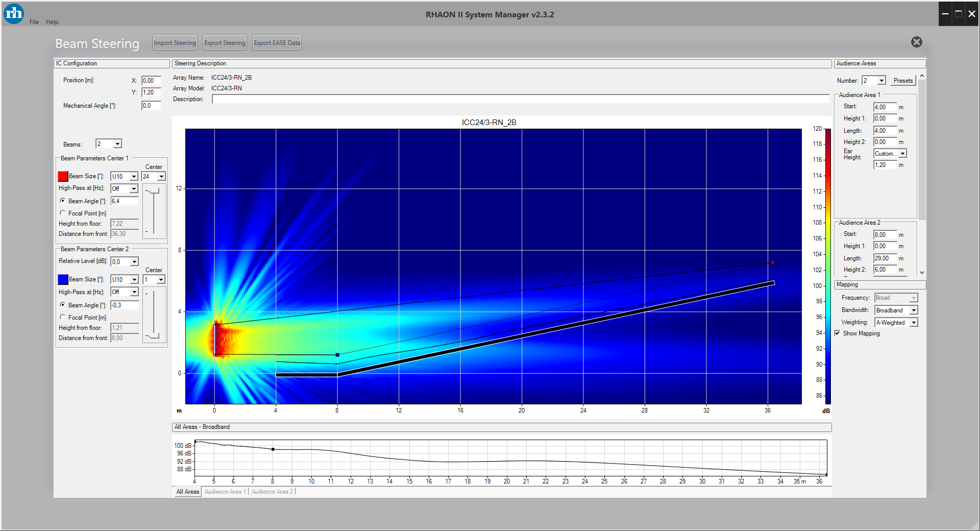Click Audience Area 2 Height 2 field
This screenshot has height=531, width=980.
click(885, 270)
